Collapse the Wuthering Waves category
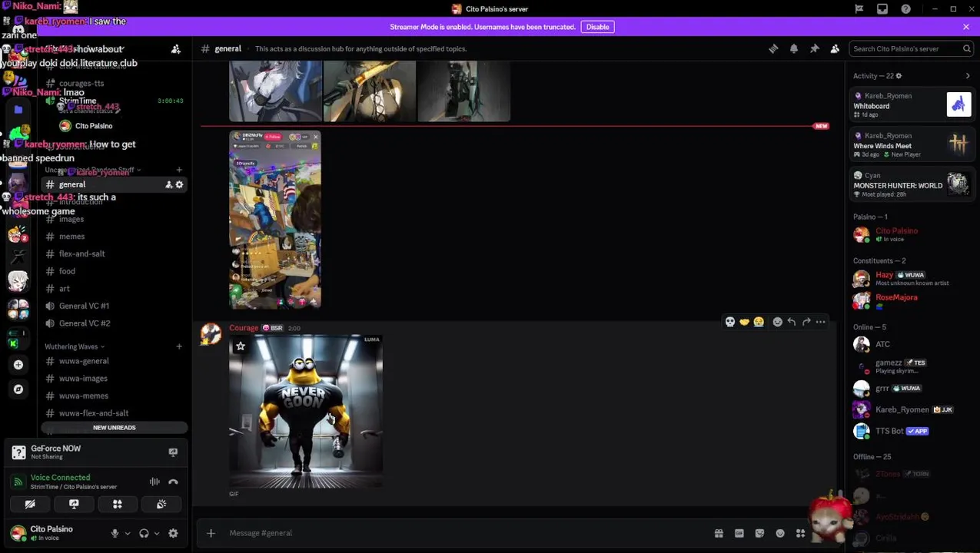Image resolution: width=980 pixels, height=553 pixels. [75, 346]
